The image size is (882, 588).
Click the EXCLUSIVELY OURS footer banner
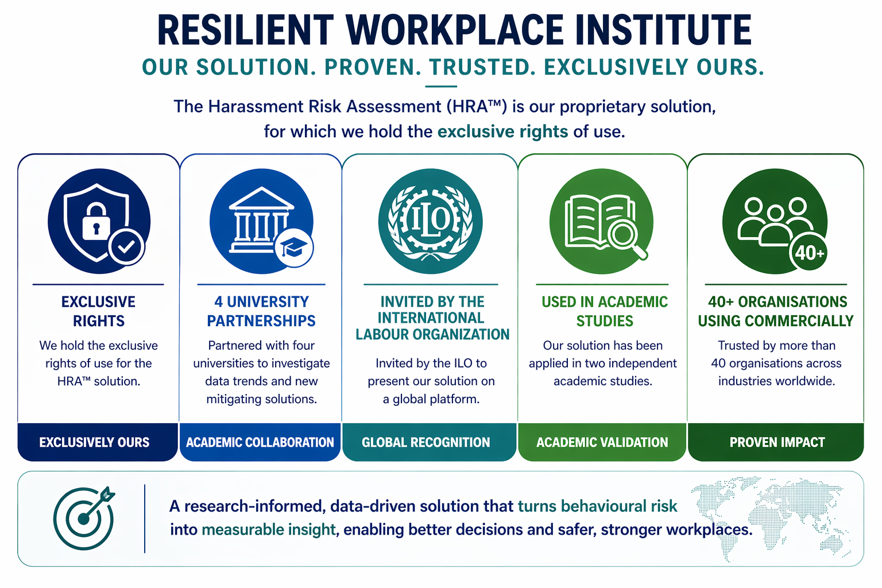pos(98,442)
